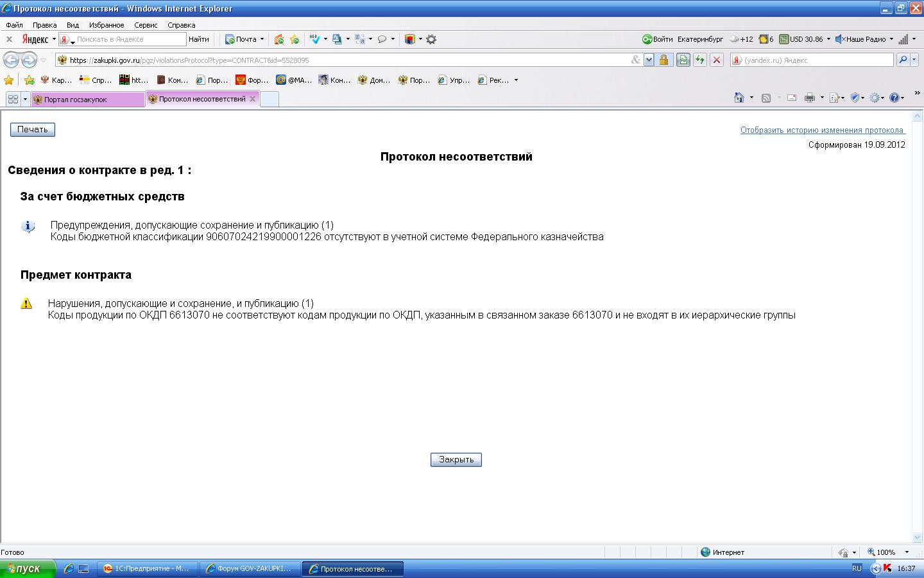Switch to the Портал госзакупок tab
924x578 pixels.
pyautogui.click(x=82, y=100)
